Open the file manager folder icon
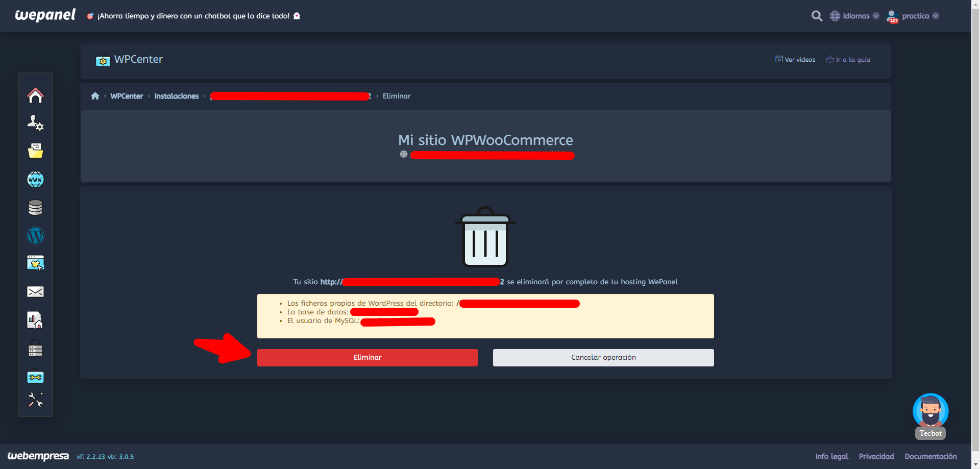 pyautogui.click(x=35, y=151)
